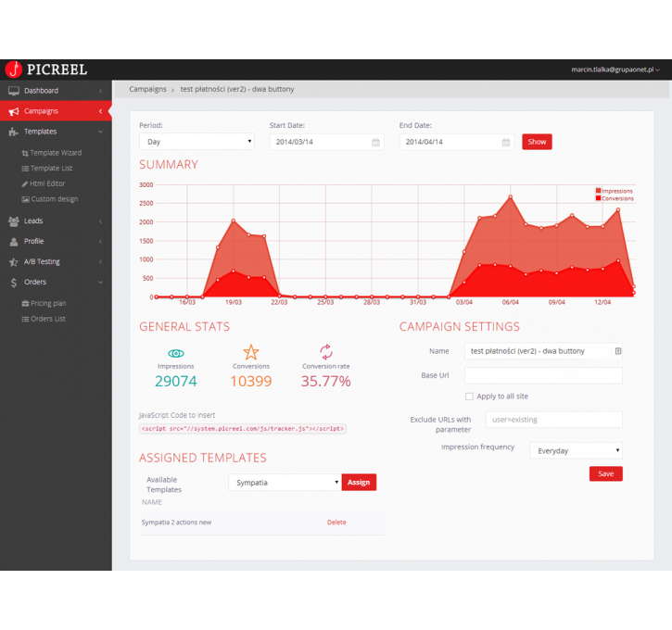Open the user account email dropdown
672x630 pixels.
pos(615,69)
